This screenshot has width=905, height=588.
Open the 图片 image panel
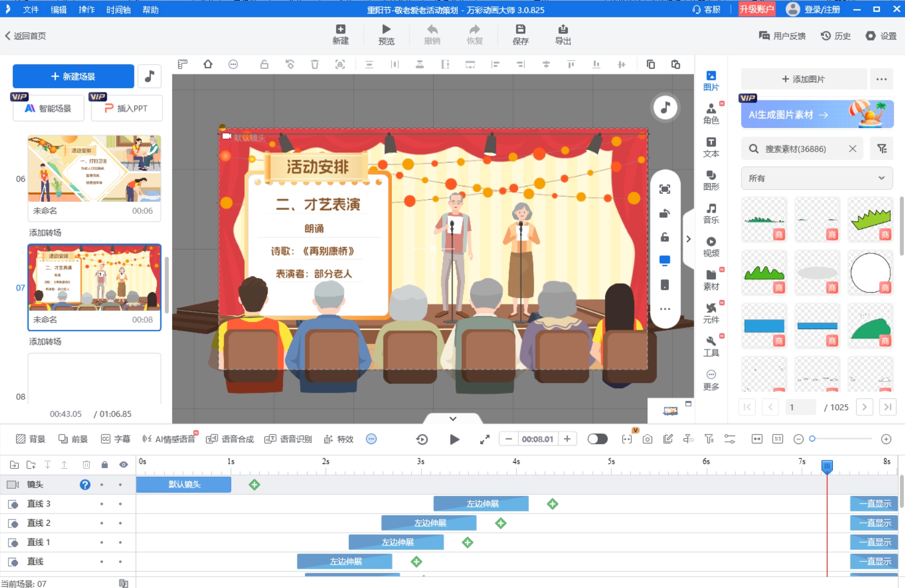click(711, 81)
